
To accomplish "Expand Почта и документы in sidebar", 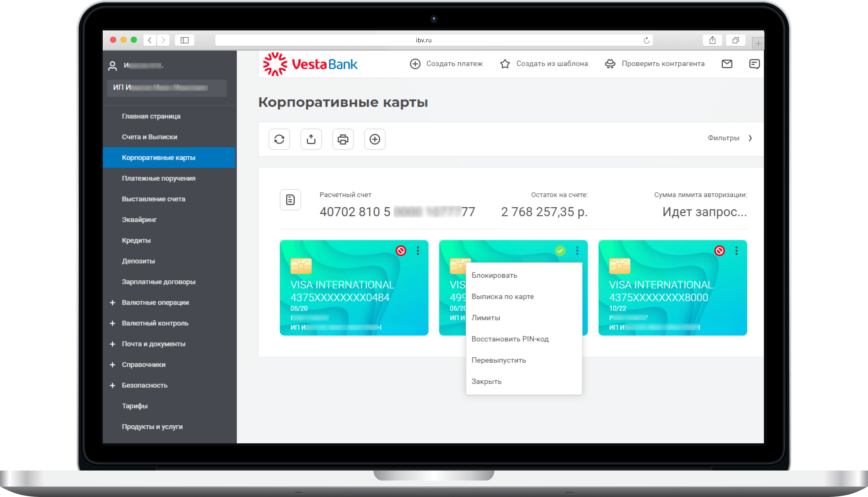I will [x=112, y=344].
